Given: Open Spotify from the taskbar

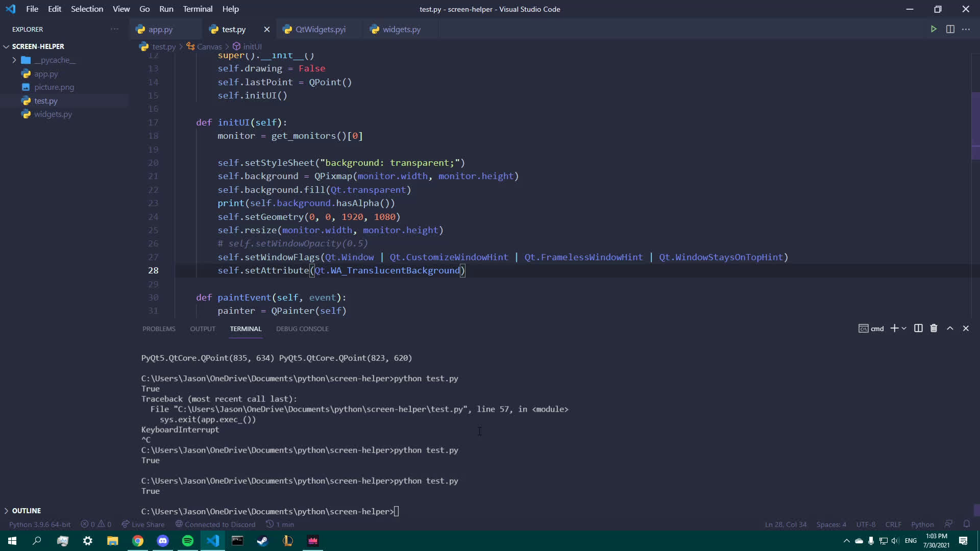Looking at the screenshot, I should click(188, 541).
